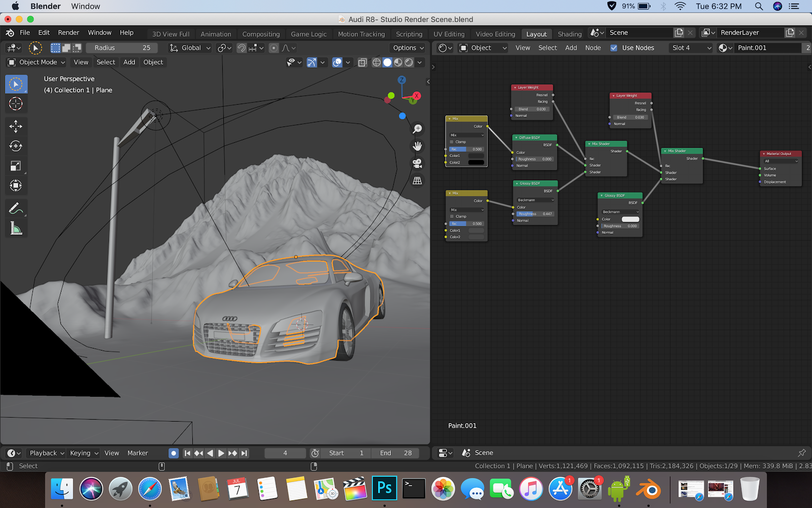
Task: Switch to the Shading workspace tab
Action: click(x=569, y=34)
